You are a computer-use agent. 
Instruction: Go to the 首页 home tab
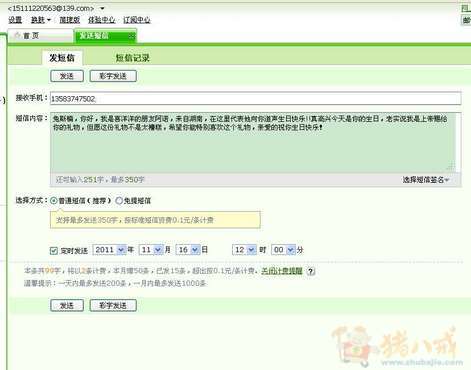[40, 36]
